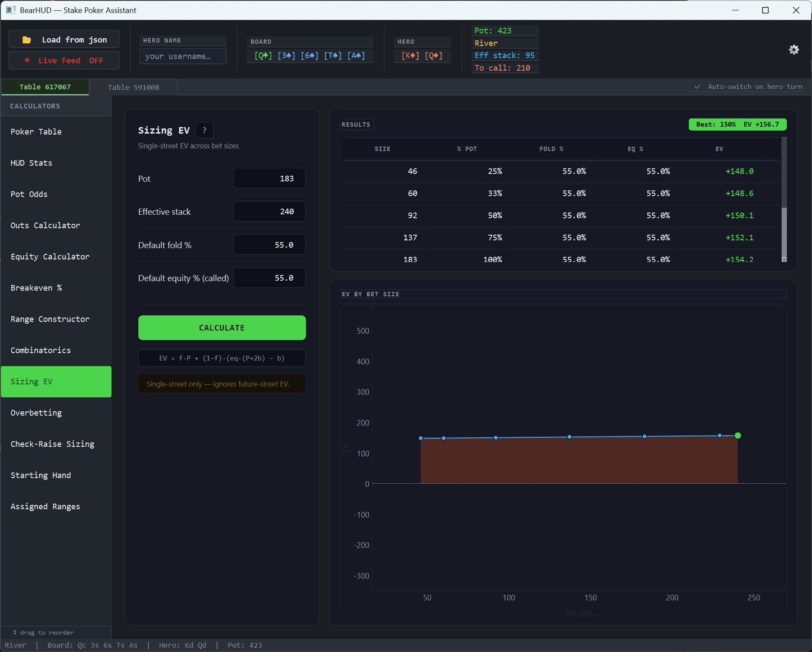Click the Best: 150% EV badge
812x652 pixels.
point(737,125)
